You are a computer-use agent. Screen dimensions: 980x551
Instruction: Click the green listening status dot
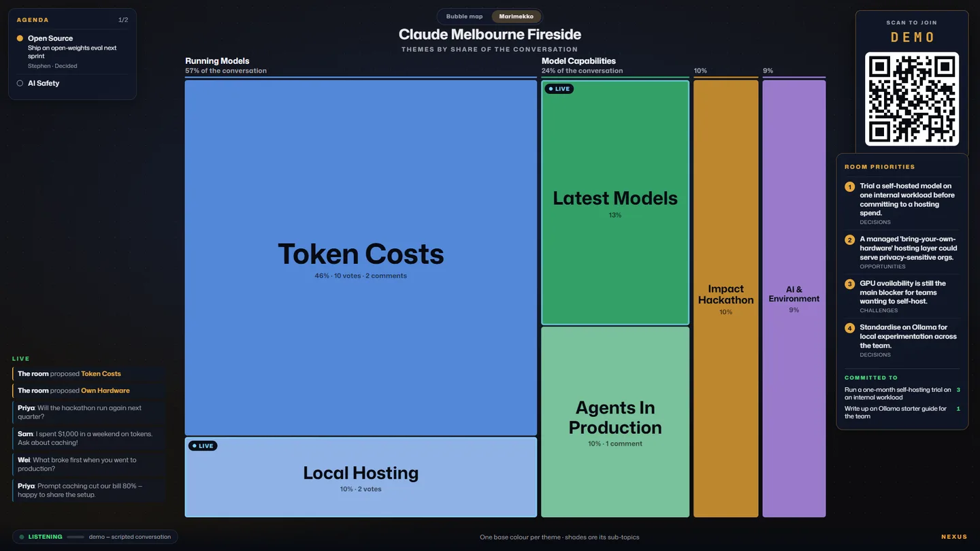[x=22, y=537]
